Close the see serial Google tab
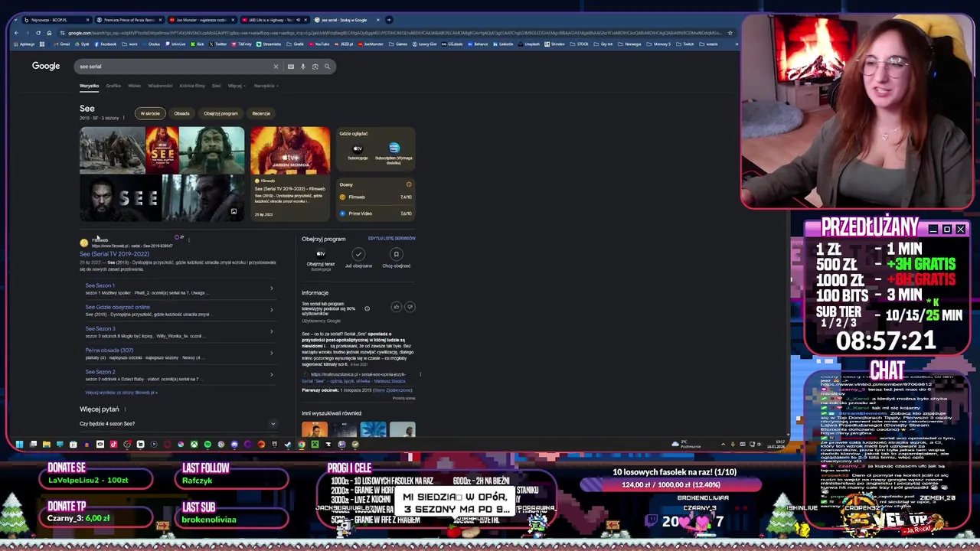Viewport: 980px width, 551px height. click(x=378, y=20)
